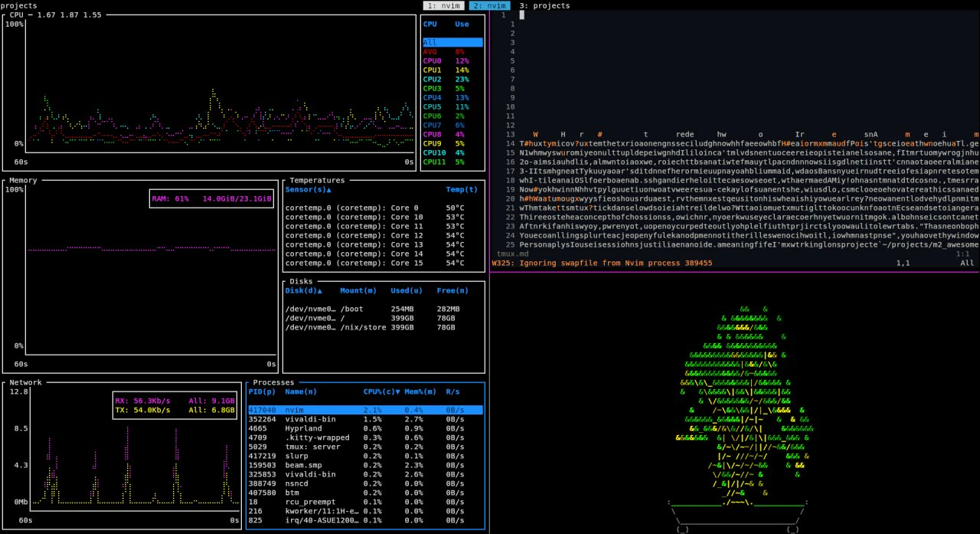The height and width of the screenshot is (534, 980).
Task: Select vivaldi-bin process with PID 352264
Action: click(x=365, y=419)
